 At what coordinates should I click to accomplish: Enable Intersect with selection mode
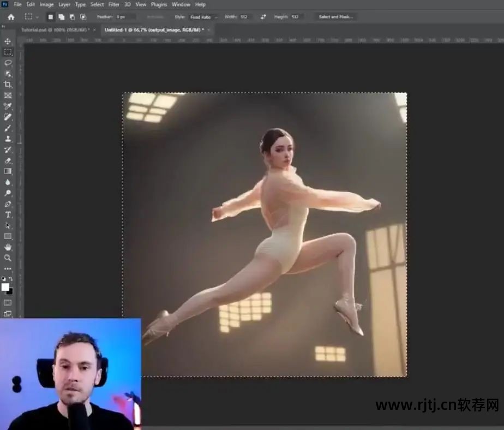coord(83,17)
